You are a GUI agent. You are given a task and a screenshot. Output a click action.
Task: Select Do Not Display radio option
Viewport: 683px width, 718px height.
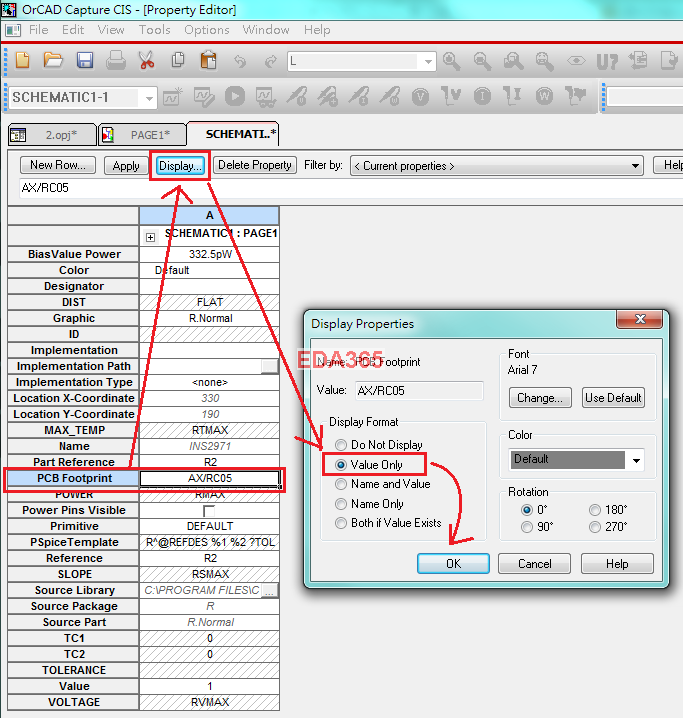[x=341, y=445]
